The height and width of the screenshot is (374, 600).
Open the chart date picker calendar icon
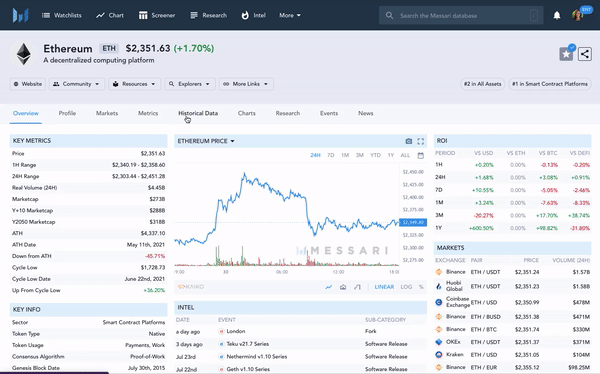[421, 155]
